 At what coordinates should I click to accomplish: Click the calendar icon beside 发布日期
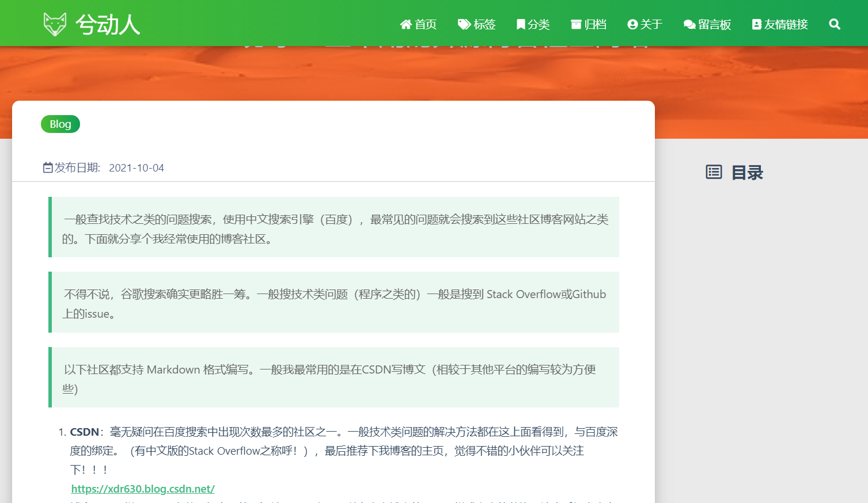[x=48, y=167]
